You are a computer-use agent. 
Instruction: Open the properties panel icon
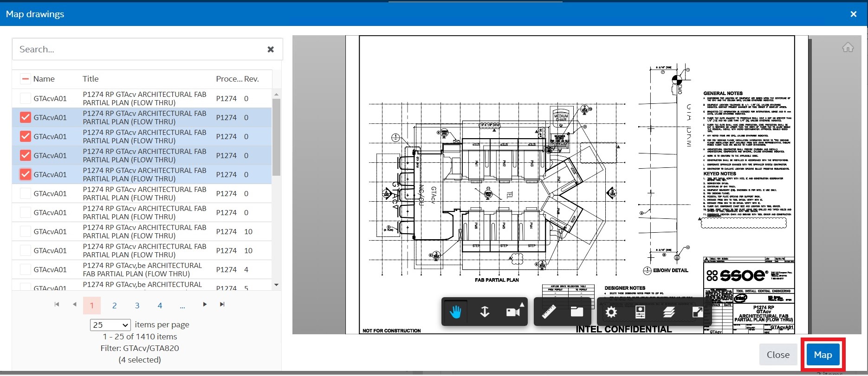click(640, 312)
